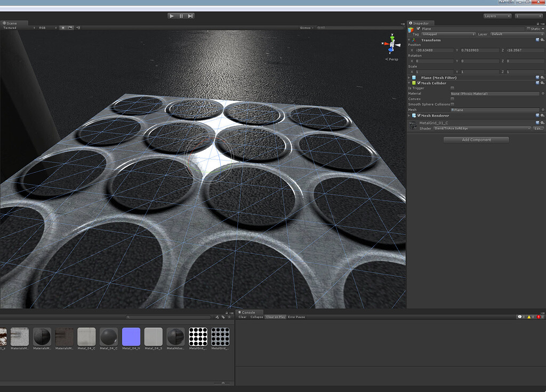This screenshot has height=392, width=546.
Task: Enable the Convex checkbox on Mesh Collider
Action: click(x=452, y=99)
